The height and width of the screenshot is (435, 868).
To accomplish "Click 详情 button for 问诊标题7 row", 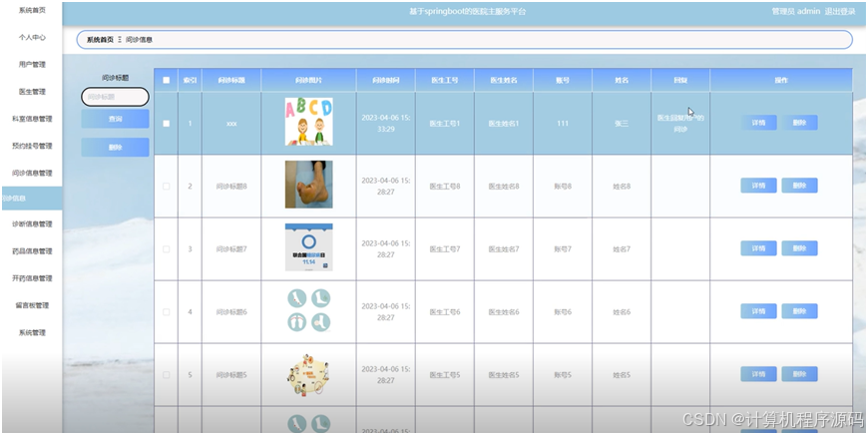I will click(758, 248).
